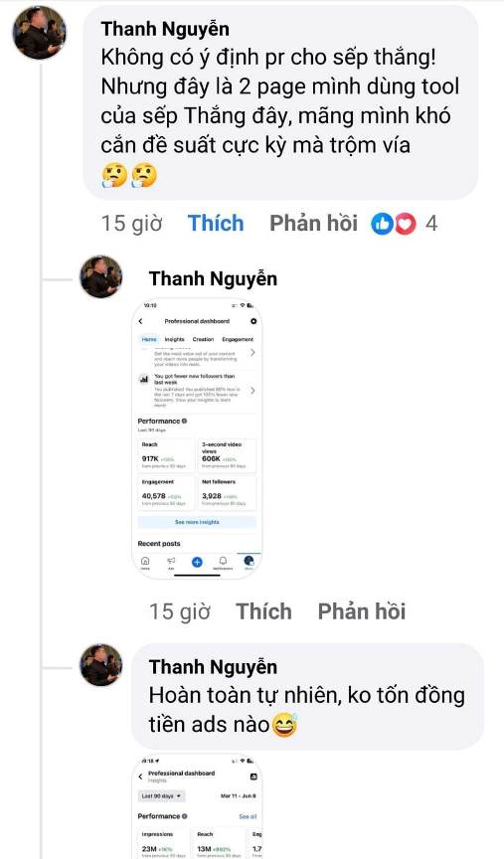Like the dashboard image reply

click(x=263, y=611)
